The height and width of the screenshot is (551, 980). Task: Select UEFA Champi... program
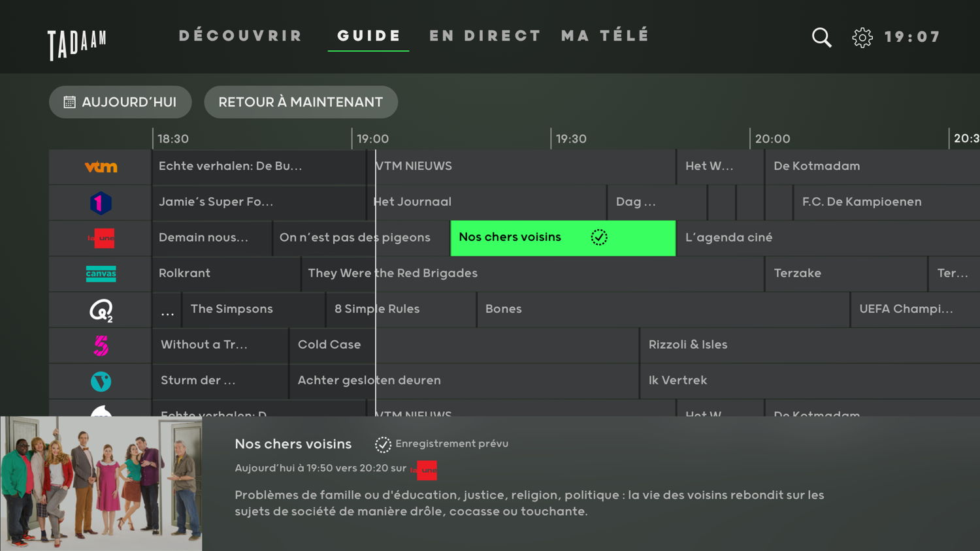click(x=915, y=309)
